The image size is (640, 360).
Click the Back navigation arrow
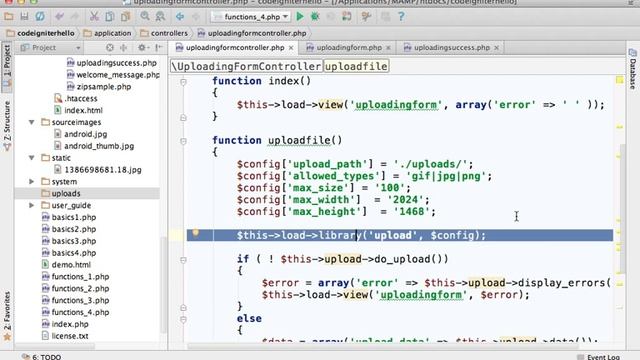180,16
